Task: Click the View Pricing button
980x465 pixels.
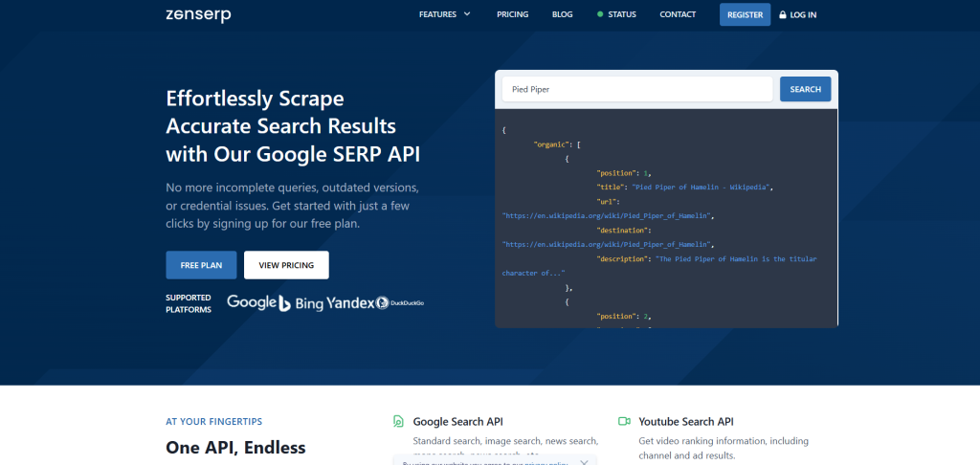Action: pyautogui.click(x=286, y=265)
